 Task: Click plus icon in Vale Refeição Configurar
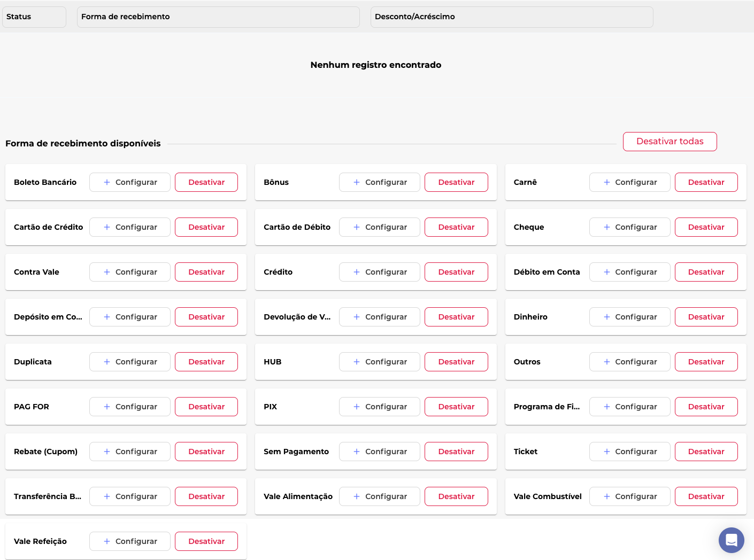click(x=107, y=541)
